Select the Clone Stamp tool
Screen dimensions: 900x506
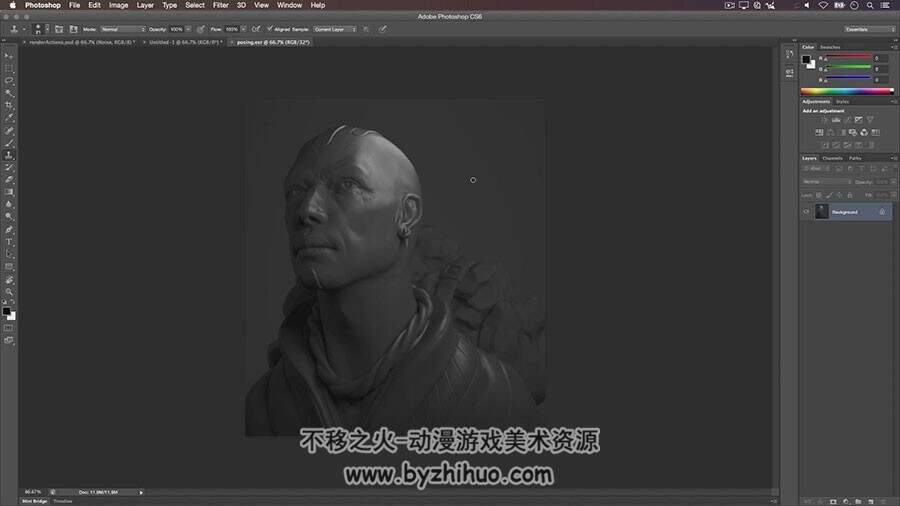tap(9, 155)
